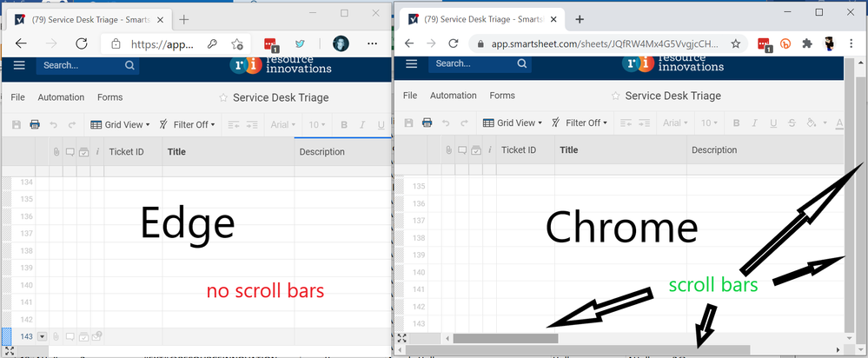This screenshot has width=868, height=358.
Task: Open the Filter Off dropdown in Chrome
Action: tap(579, 123)
